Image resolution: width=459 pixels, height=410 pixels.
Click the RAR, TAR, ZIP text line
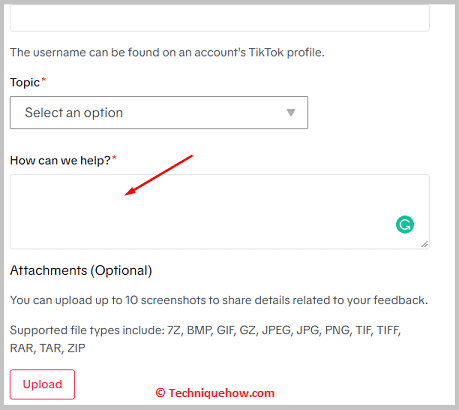48,348
